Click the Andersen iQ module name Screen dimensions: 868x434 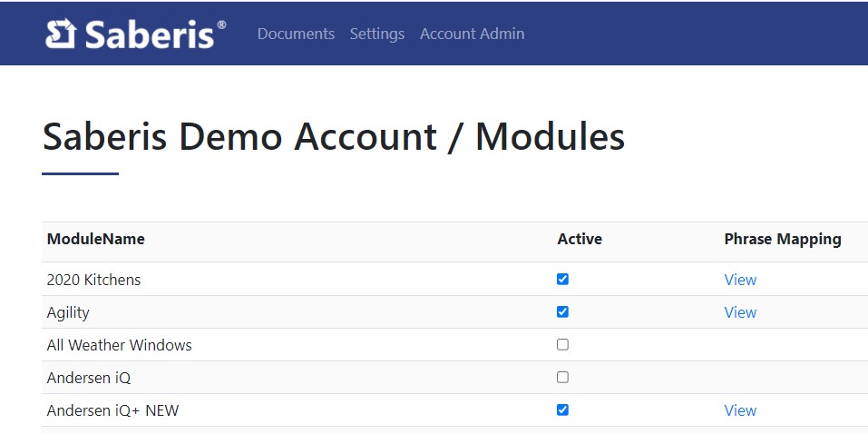[x=89, y=378]
